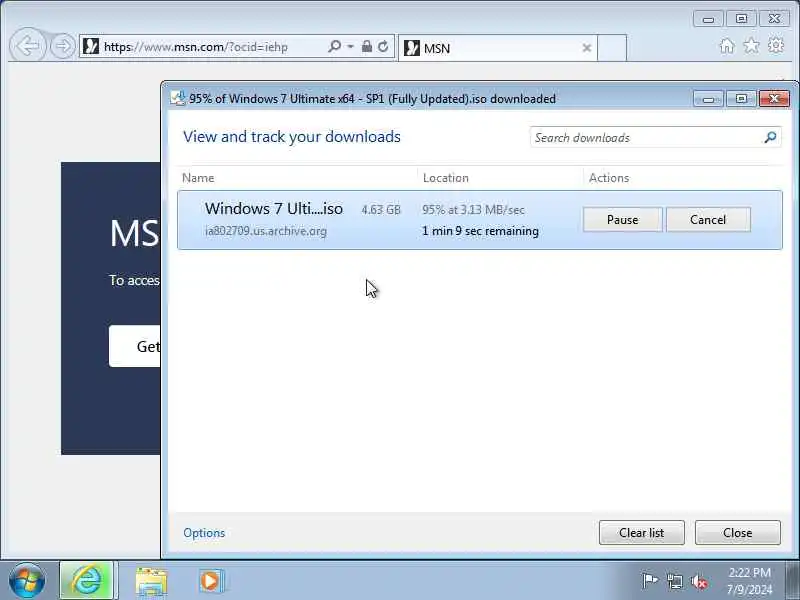This screenshot has width=800, height=600.
Task: Launch Windows Media Player from taskbar
Action: (x=211, y=581)
